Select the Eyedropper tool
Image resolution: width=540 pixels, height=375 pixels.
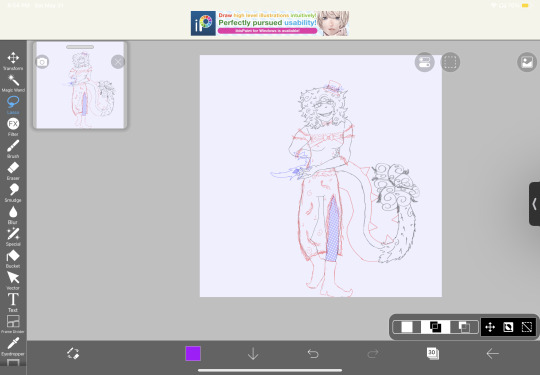13,347
